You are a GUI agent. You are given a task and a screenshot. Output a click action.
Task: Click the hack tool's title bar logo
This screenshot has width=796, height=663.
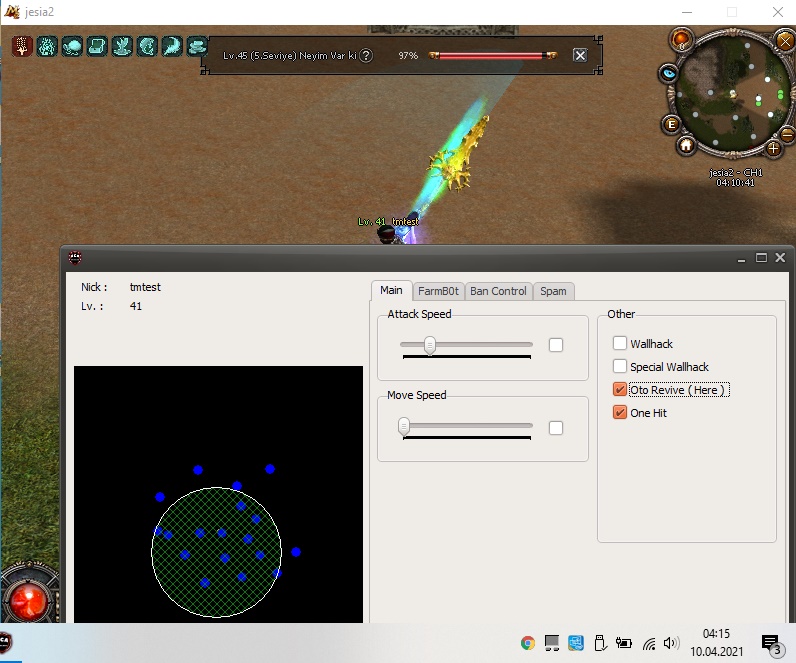(x=75, y=258)
